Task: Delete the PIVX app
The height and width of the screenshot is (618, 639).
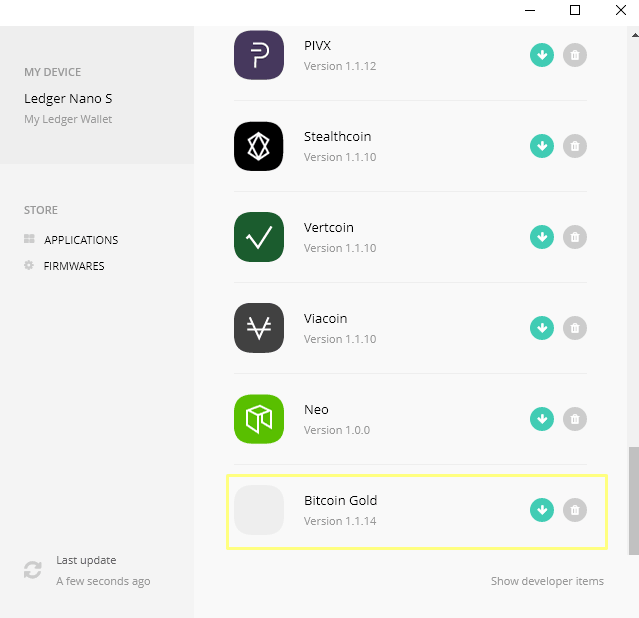Action: tap(574, 55)
